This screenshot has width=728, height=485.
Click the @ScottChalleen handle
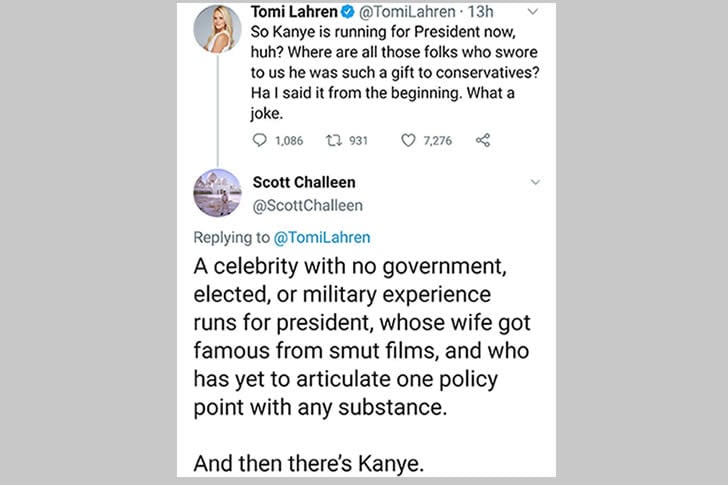[x=308, y=205]
